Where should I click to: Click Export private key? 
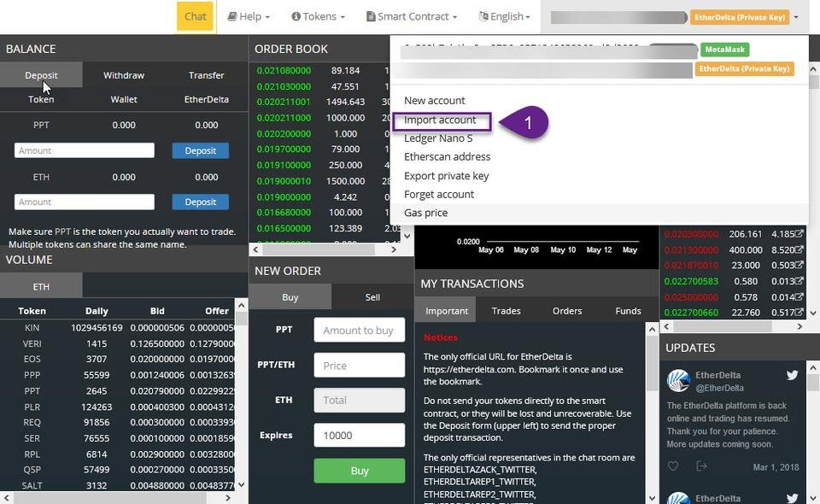pos(446,176)
